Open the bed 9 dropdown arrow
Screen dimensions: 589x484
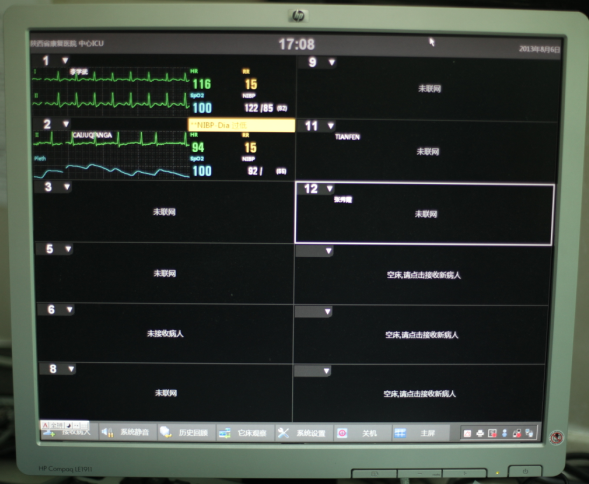point(332,62)
